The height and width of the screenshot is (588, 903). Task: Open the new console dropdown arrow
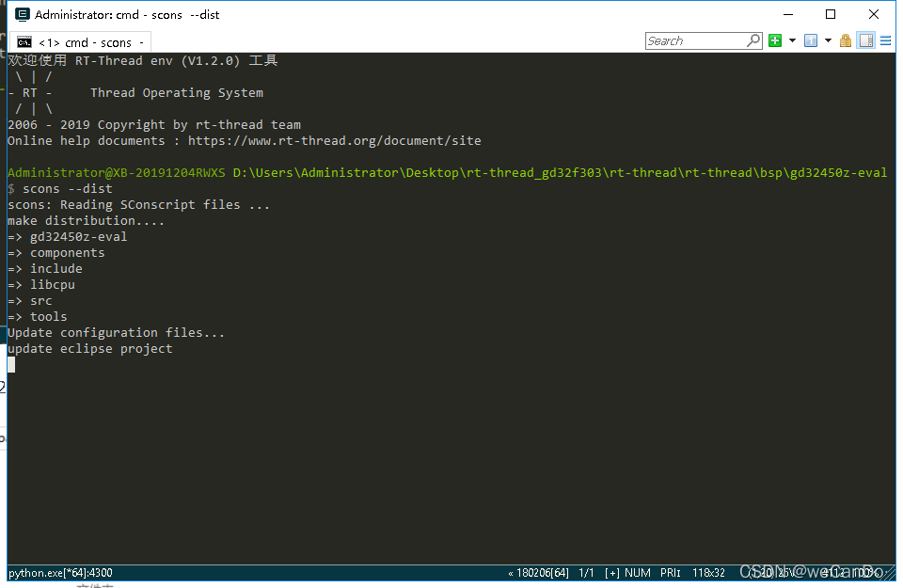[792, 40]
